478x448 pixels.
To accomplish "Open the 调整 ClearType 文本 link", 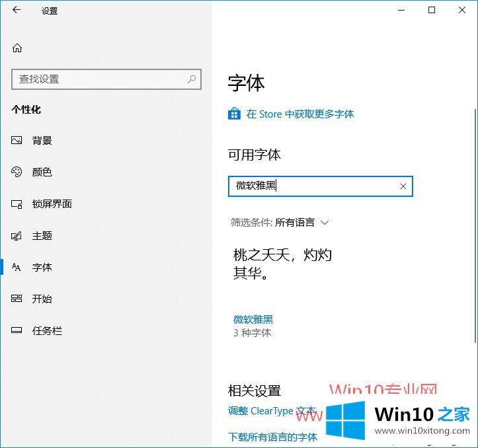I will [x=272, y=411].
